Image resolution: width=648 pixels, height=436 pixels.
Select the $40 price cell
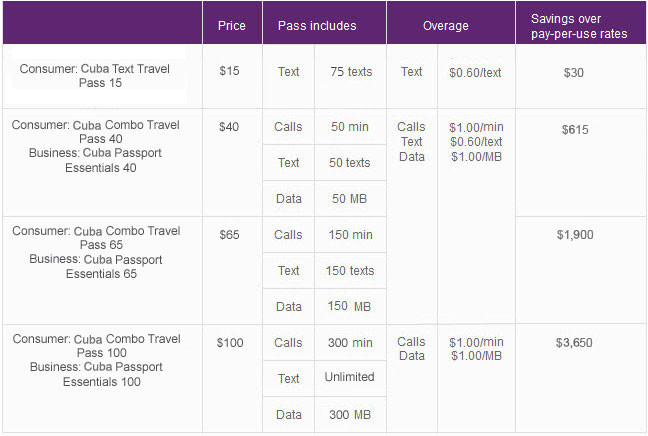229,127
